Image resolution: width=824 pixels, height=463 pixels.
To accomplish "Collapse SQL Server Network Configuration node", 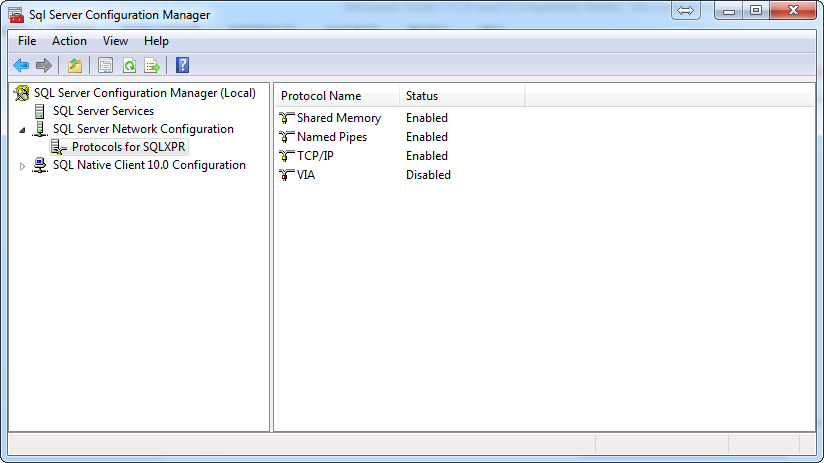I will (22, 130).
